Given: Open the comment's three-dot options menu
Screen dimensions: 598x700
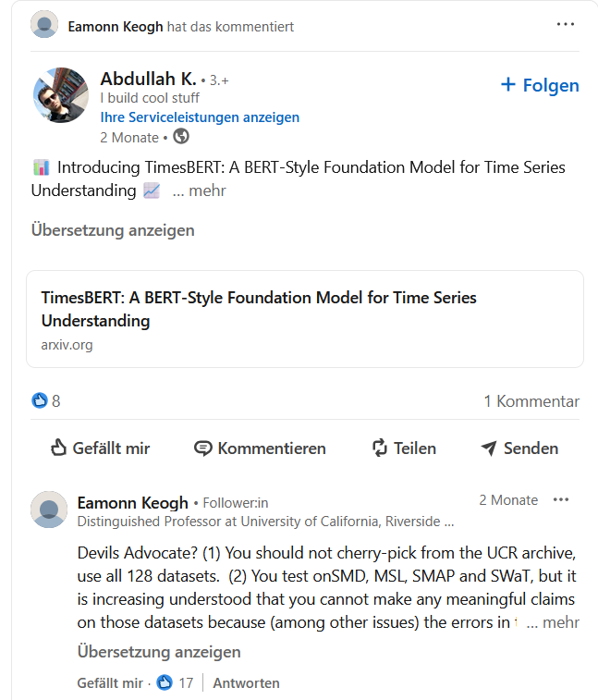Looking at the screenshot, I should click(561, 500).
